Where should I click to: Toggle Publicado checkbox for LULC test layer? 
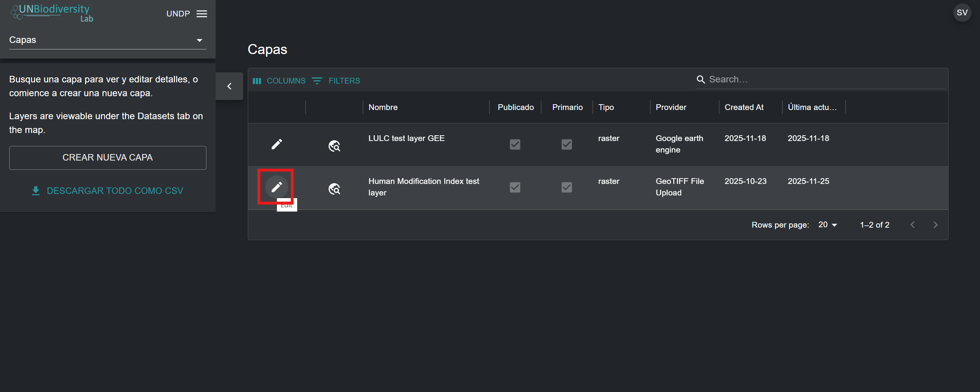515,144
